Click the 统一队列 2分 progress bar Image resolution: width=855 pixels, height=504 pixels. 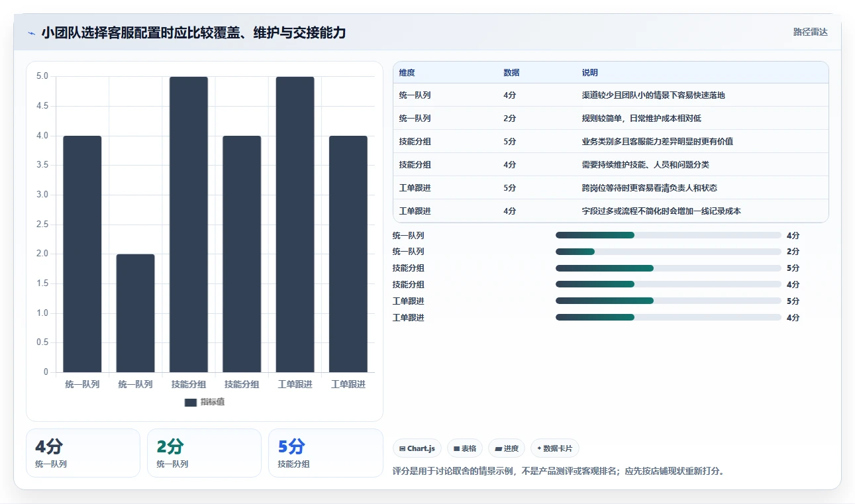point(669,252)
